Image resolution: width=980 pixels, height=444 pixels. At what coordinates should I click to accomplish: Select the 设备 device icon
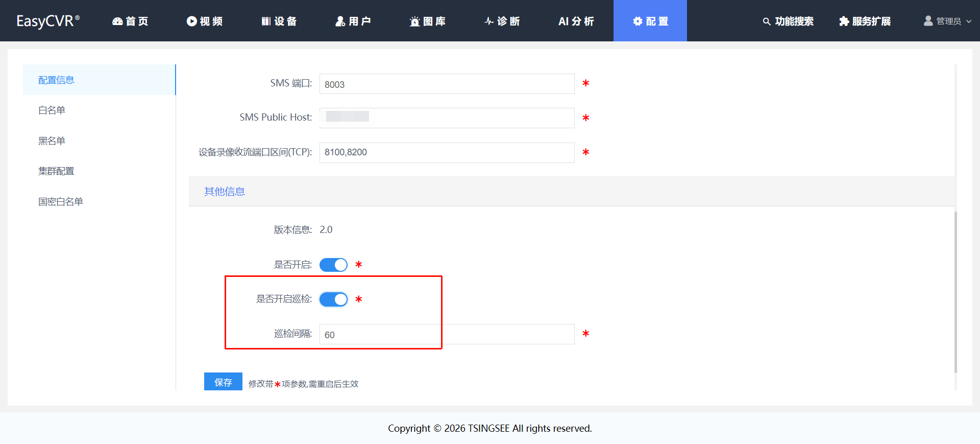pos(266,21)
